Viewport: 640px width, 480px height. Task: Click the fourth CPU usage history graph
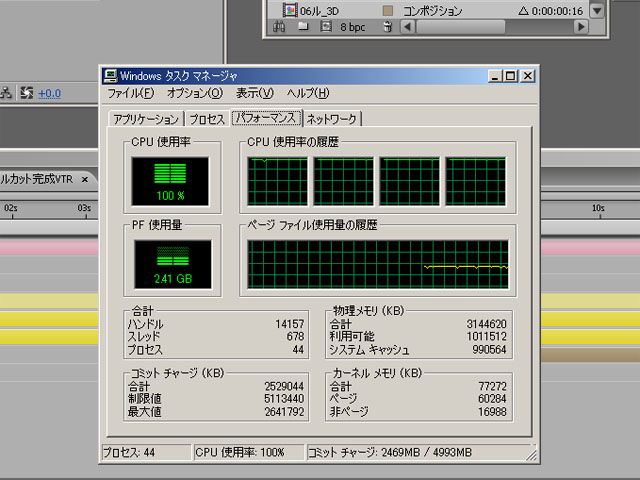(x=476, y=182)
